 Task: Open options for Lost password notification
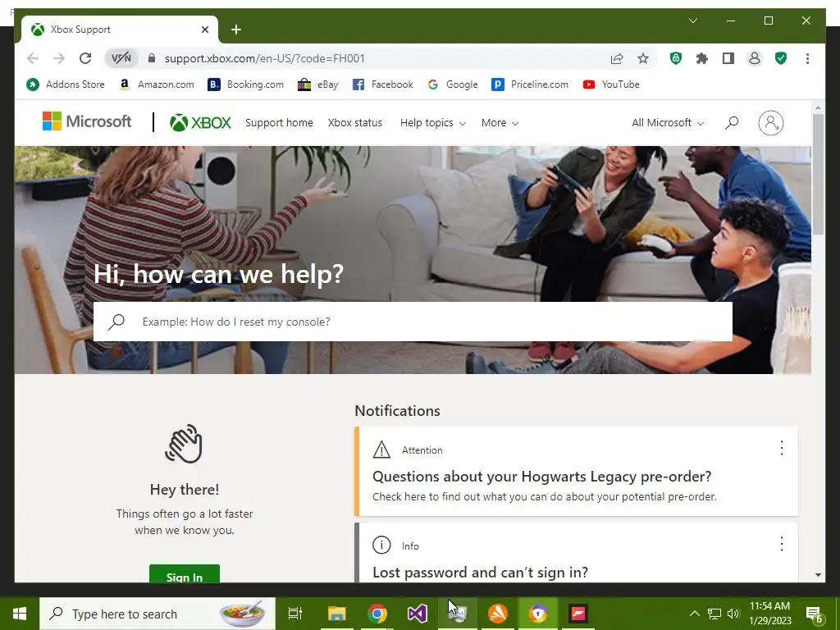[781, 544]
